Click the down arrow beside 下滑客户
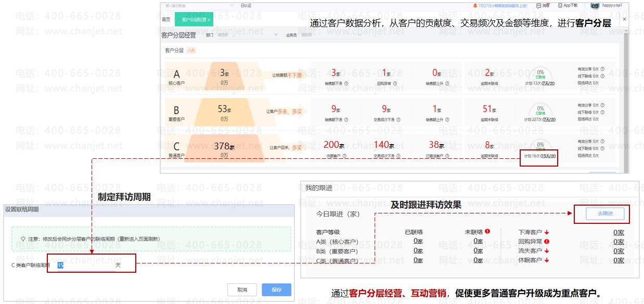The height and width of the screenshot is (304, 644). coord(547,232)
